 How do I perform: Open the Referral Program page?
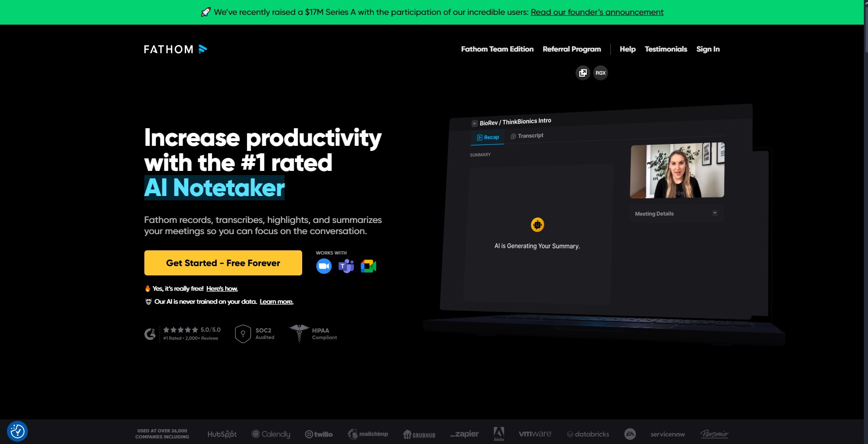(x=572, y=49)
